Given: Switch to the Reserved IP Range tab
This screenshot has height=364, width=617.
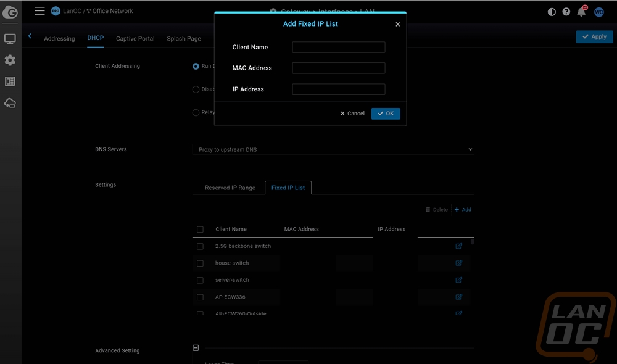Looking at the screenshot, I should click(x=230, y=188).
